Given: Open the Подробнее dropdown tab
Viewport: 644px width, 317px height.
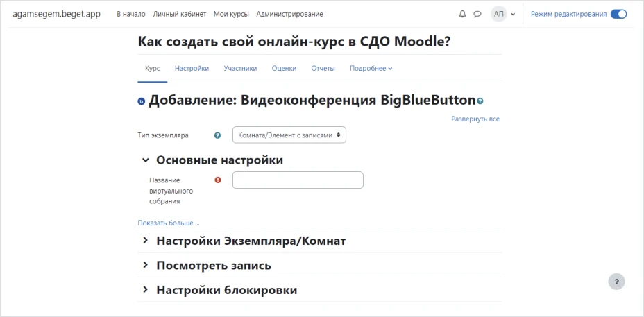Looking at the screenshot, I should coord(371,68).
